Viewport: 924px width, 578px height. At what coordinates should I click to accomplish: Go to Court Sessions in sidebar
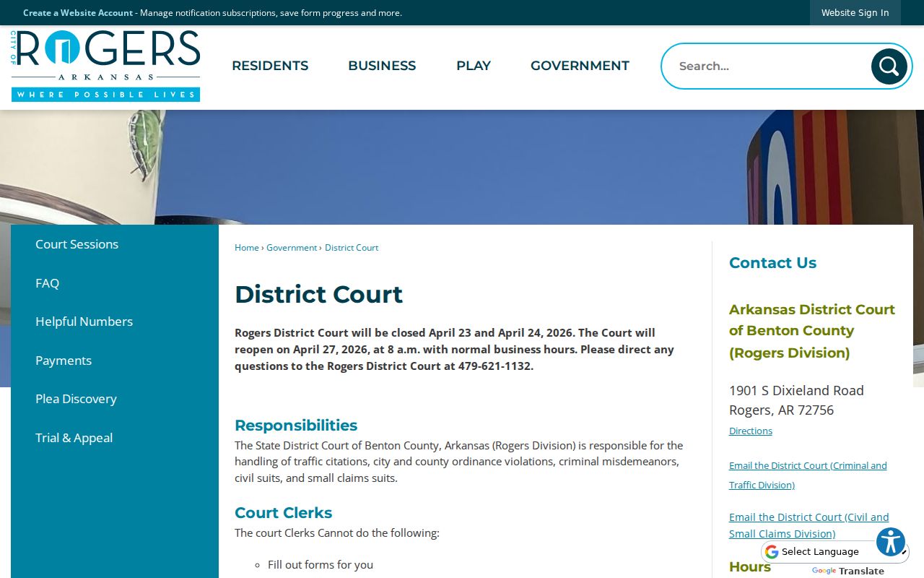click(115, 244)
